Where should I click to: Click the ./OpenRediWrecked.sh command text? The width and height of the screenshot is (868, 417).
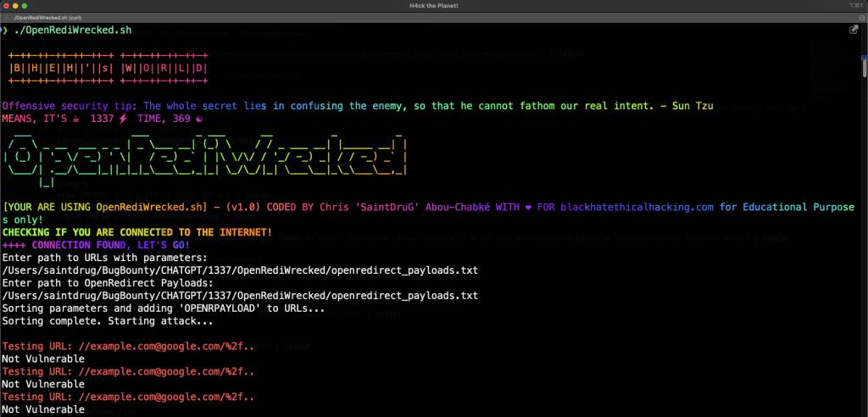coord(72,31)
